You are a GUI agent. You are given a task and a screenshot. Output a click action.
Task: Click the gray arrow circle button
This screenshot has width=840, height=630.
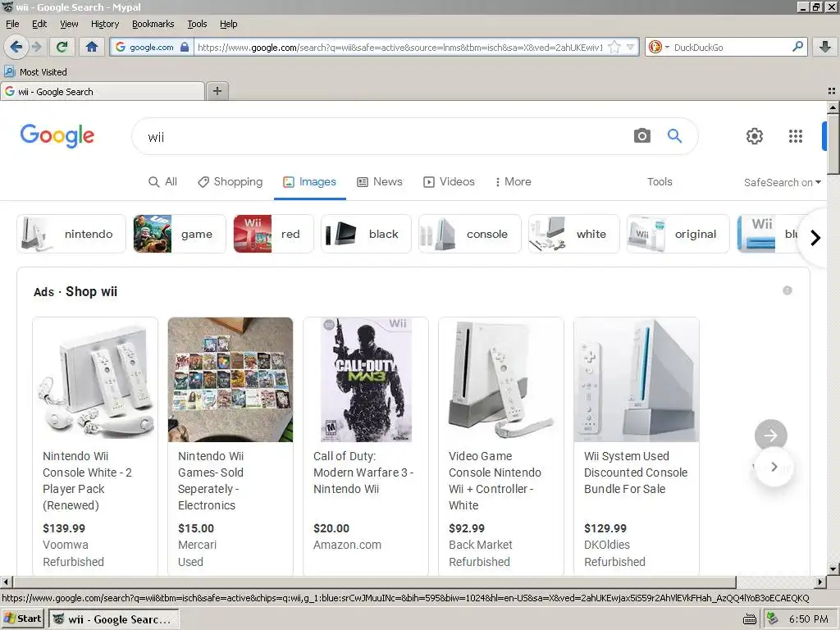(770, 436)
